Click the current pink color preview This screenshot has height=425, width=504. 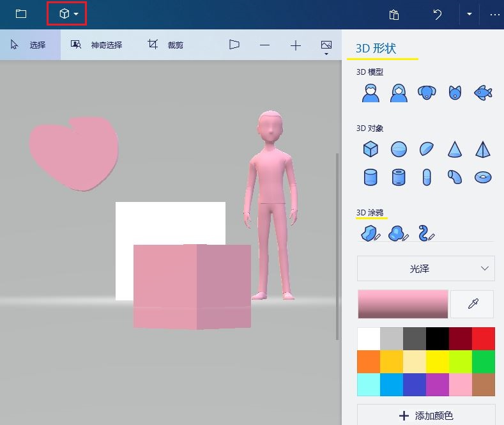pyautogui.click(x=402, y=304)
